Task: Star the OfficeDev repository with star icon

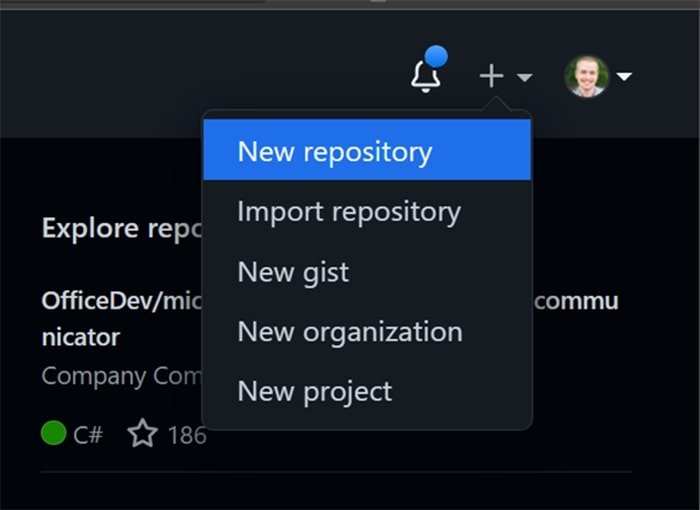Action: (x=143, y=433)
